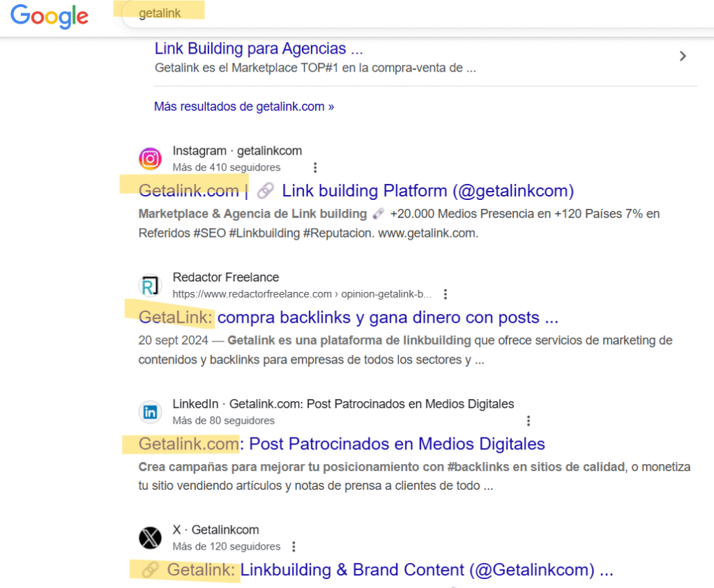Open Getalink.com Link building Platform Instagram result
The image size is (714, 588).
pos(356,191)
